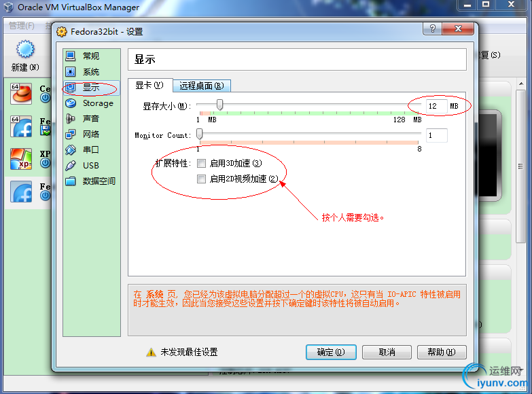Select USB in the settings category list
Viewport: 532px width, 394px height.
point(91,165)
